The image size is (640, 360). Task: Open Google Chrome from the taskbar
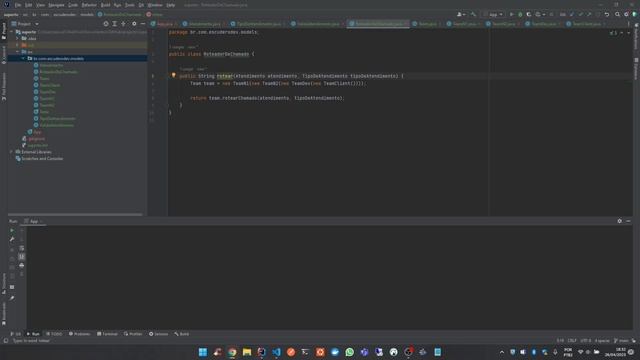[x=232, y=352]
